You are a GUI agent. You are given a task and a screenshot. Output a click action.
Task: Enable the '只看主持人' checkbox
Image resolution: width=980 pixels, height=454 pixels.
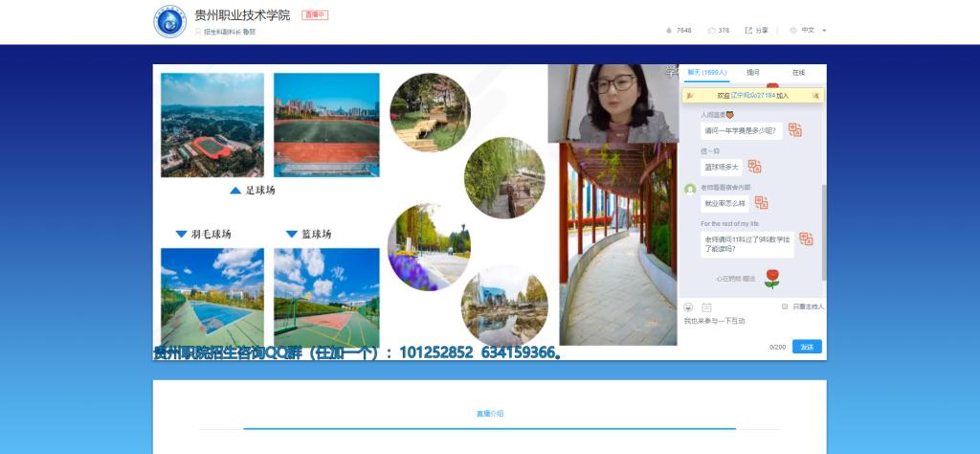785,306
